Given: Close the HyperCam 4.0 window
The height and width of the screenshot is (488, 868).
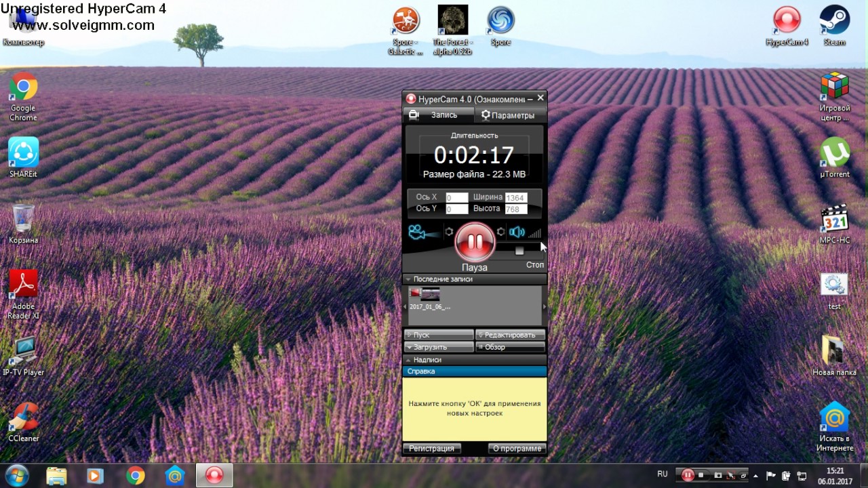Looking at the screenshot, I should pyautogui.click(x=540, y=98).
